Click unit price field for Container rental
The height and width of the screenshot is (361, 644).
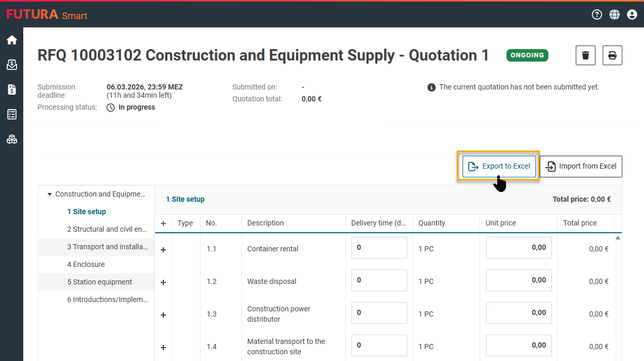coord(518,248)
